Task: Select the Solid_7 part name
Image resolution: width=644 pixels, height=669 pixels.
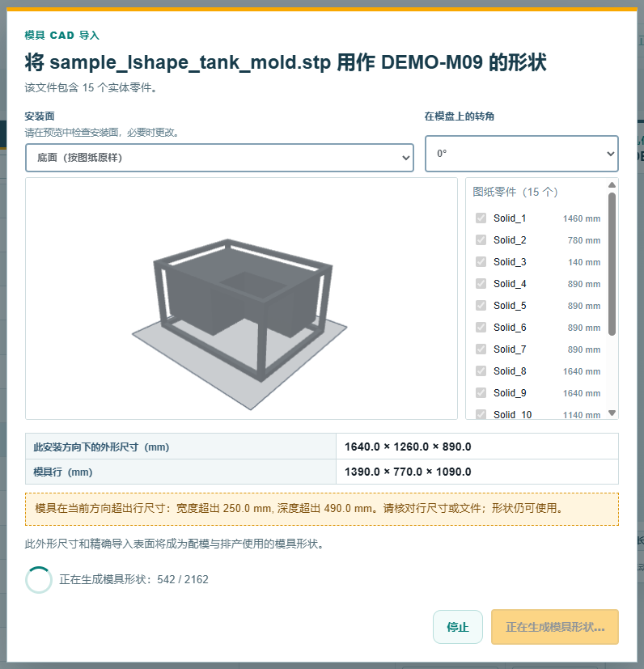Action: click(x=510, y=349)
